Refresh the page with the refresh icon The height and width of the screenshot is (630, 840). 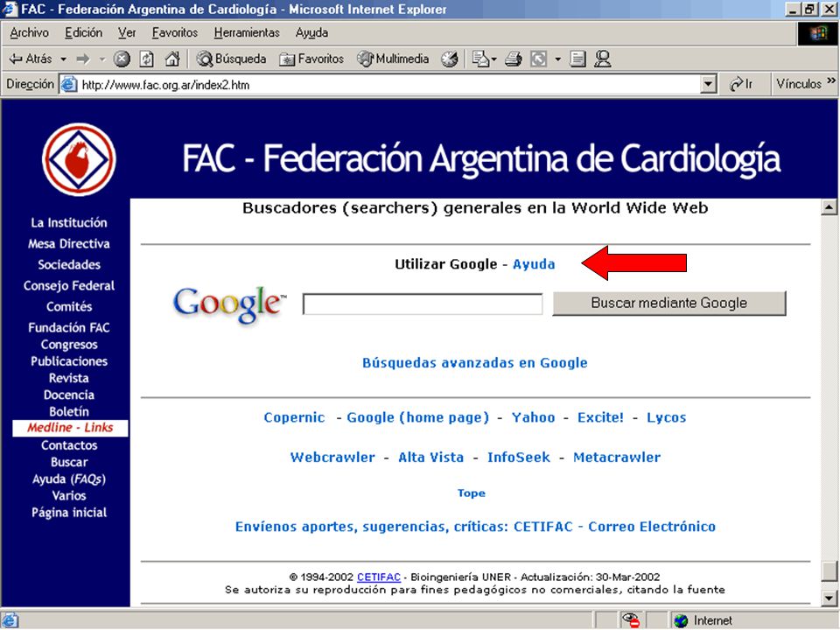point(147,59)
